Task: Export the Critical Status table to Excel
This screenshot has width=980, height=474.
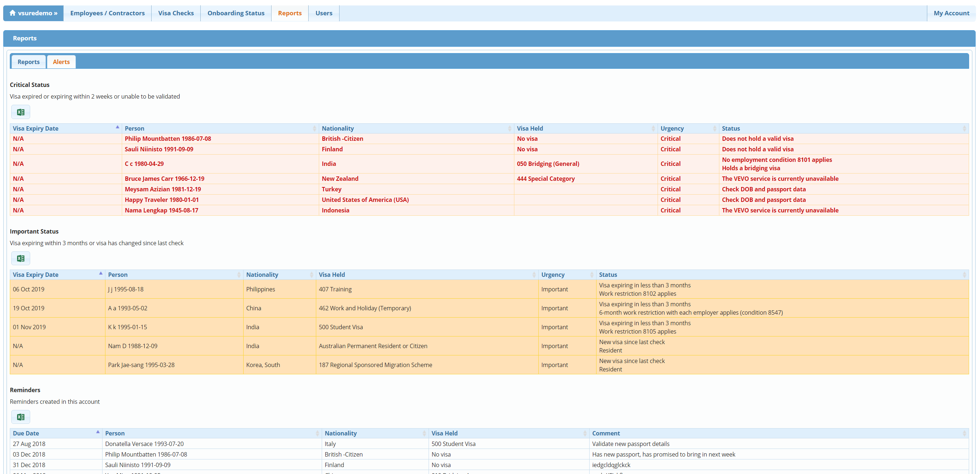Action: pyautogui.click(x=21, y=112)
